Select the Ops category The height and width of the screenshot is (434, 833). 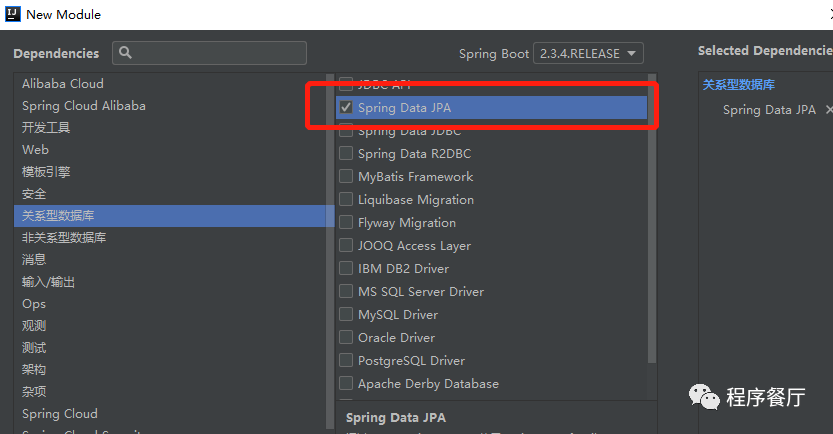[34, 304]
